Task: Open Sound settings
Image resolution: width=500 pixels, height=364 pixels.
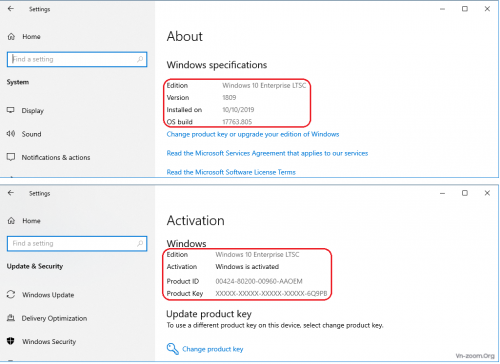Action: click(x=31, y=134)
